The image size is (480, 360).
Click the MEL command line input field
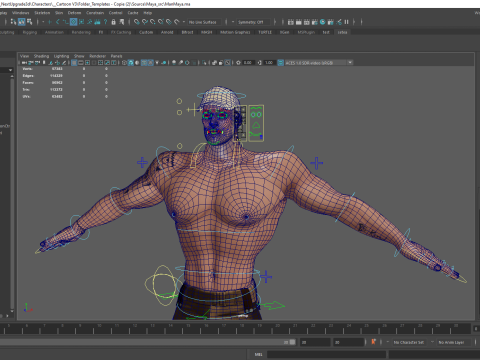coord(326,354)
